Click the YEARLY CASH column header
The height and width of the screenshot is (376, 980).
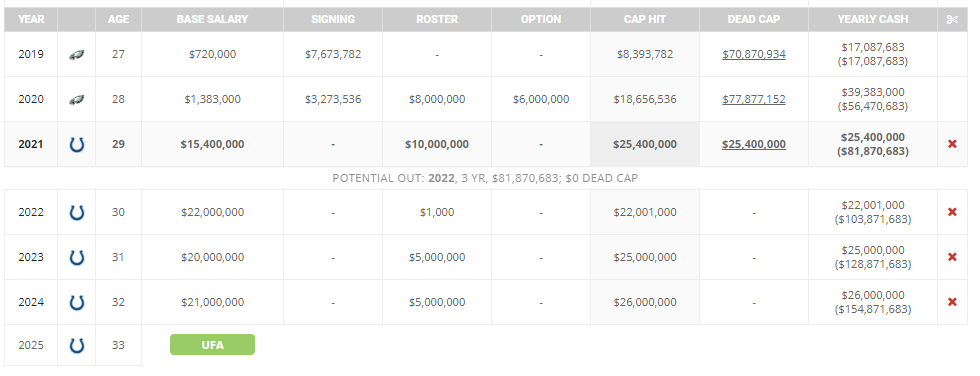872,19
